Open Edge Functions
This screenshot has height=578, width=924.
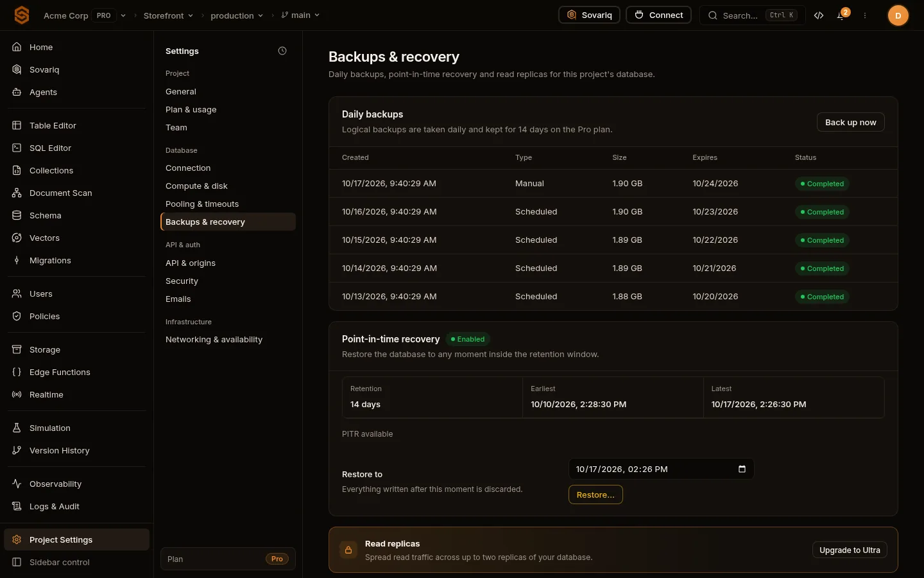click(x=77, y=372)
